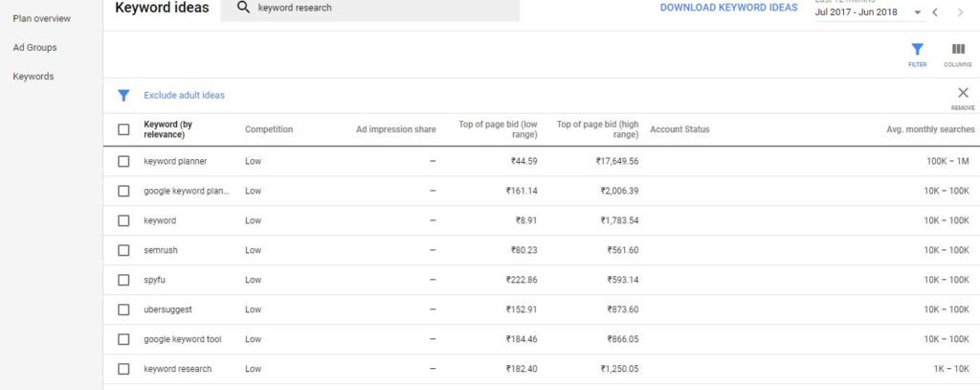Check the keyword research row

pyautogui.click(x=123, y=369)
